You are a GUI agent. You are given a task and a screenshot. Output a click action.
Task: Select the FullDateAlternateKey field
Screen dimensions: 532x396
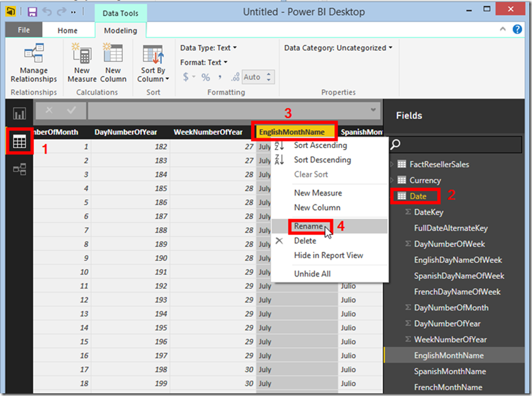click(451, 228)
